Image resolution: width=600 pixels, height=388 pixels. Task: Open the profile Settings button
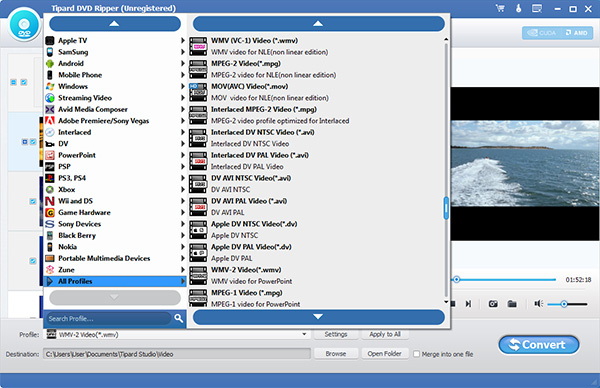pos(336,334)
